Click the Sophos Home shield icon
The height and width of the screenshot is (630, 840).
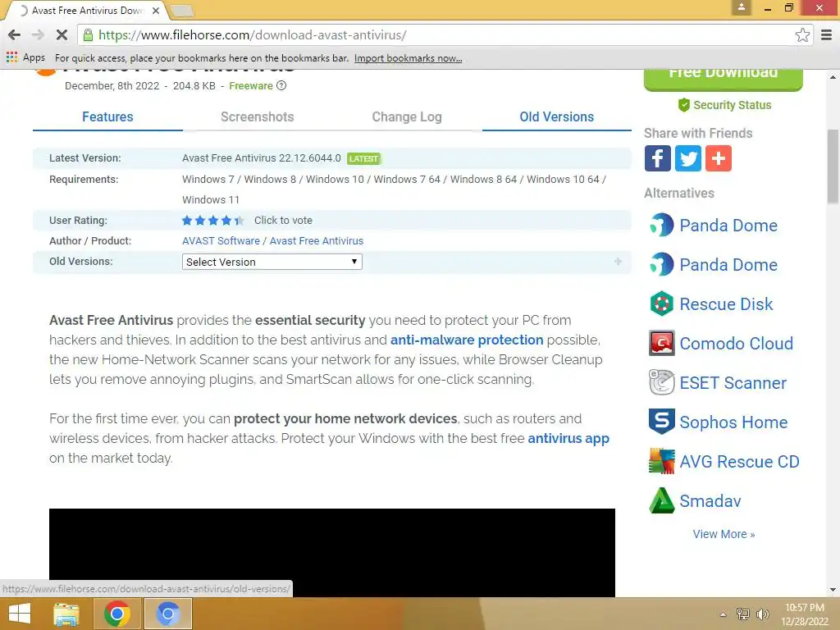tap(662, 422)
